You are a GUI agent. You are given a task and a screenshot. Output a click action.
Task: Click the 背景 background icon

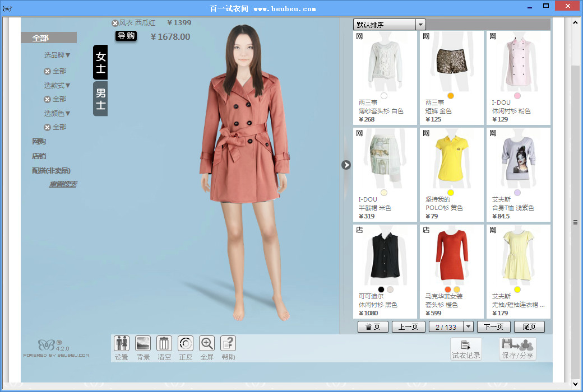coord(143,343)
